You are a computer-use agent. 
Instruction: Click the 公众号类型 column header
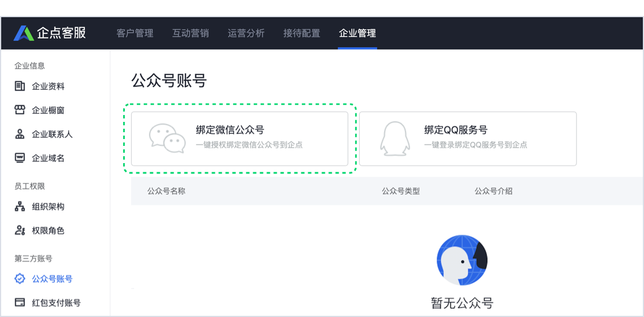click(x=401, y=191)
